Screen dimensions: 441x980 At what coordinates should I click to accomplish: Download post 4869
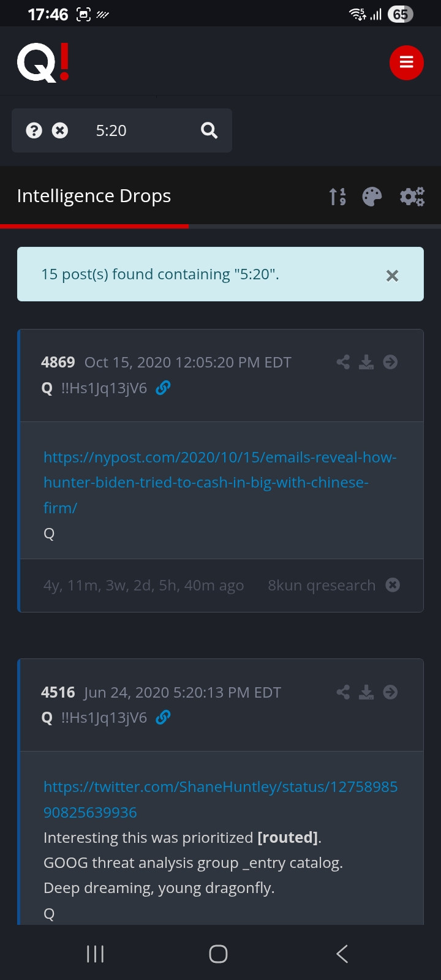click(x=366, y=362)
